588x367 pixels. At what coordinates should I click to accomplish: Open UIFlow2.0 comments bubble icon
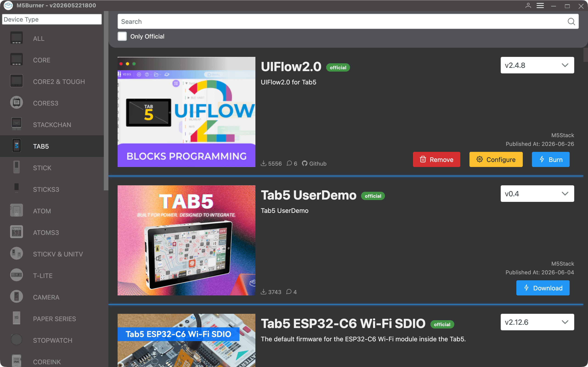pos(289,163)
